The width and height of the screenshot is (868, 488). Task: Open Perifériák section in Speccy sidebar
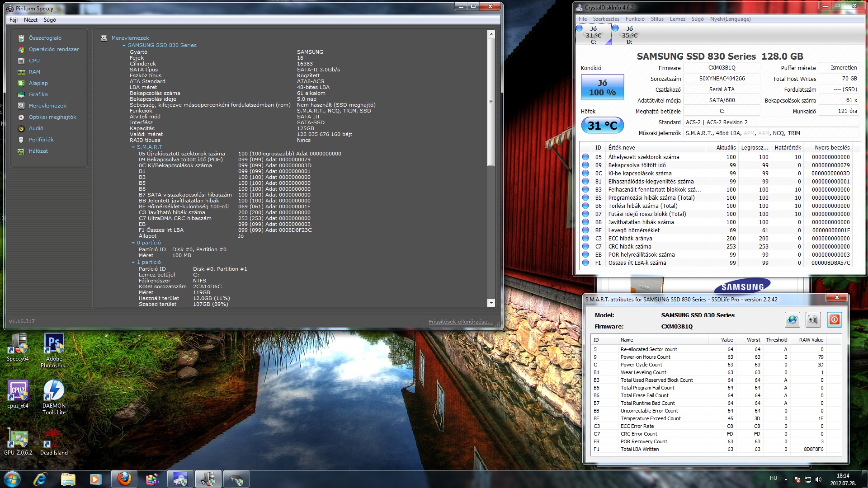[x=41, y=140]
